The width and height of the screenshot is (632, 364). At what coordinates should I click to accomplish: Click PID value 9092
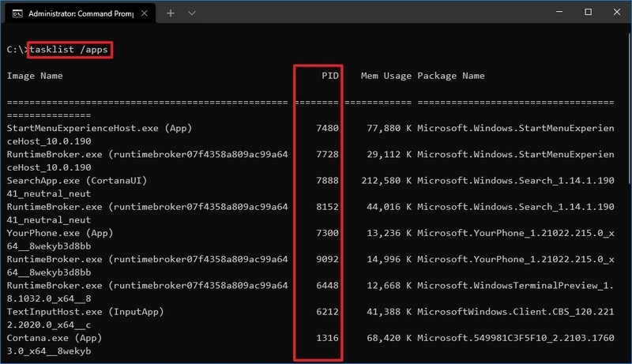(x=327, y=259)
